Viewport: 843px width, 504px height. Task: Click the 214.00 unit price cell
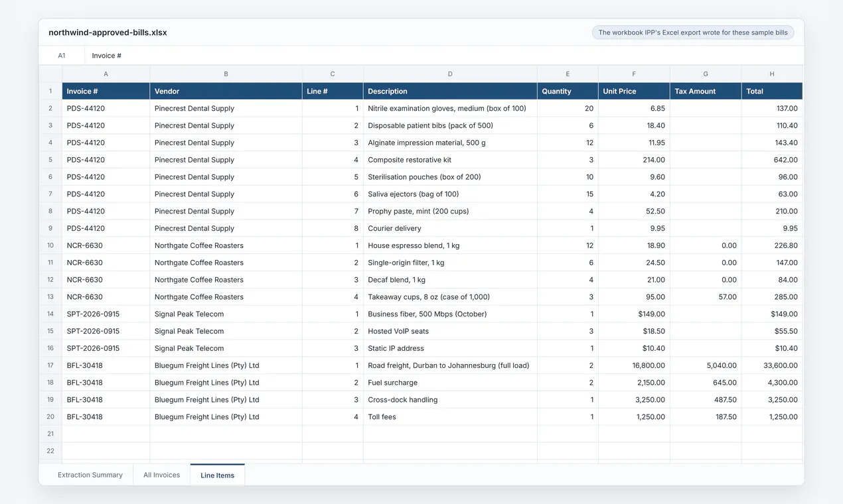[634, 160]
